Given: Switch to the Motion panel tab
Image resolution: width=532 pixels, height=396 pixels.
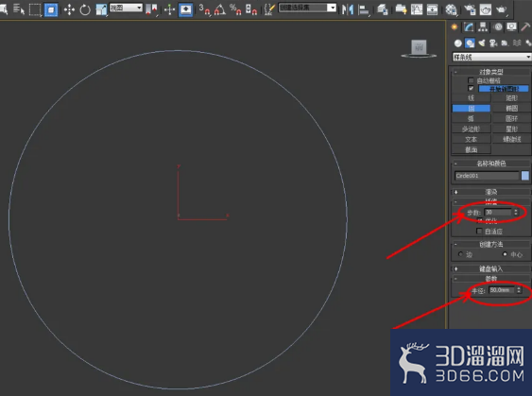Looking at the screenshot, I should pos(498,26).
